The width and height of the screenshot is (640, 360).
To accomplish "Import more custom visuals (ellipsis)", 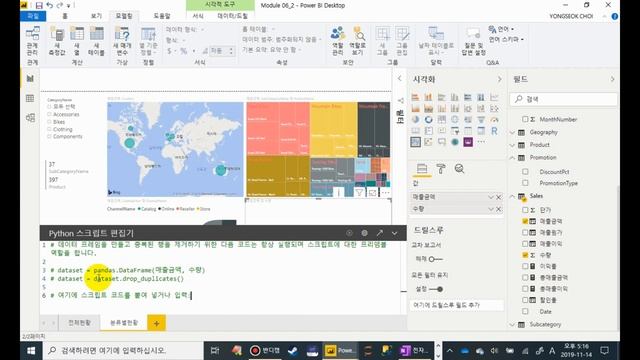I will click(481, 142).
